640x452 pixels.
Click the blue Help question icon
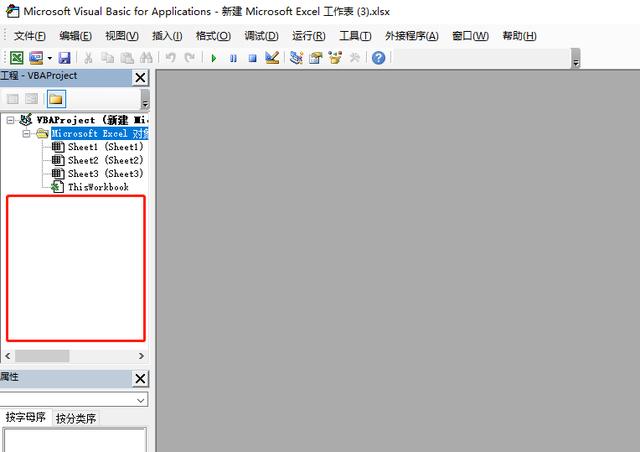[x=378, y=58]
